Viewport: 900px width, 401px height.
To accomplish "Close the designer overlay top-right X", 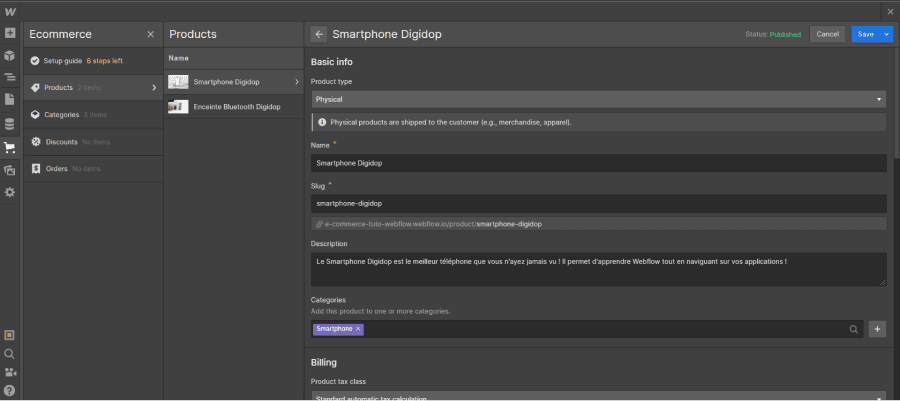I will pyautogui.click(x=890, y=11).
